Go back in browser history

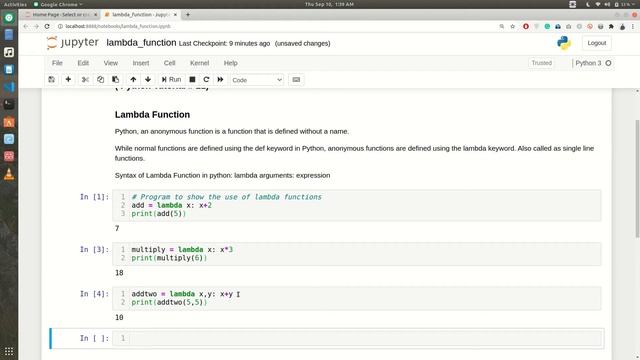click(26, 26)
